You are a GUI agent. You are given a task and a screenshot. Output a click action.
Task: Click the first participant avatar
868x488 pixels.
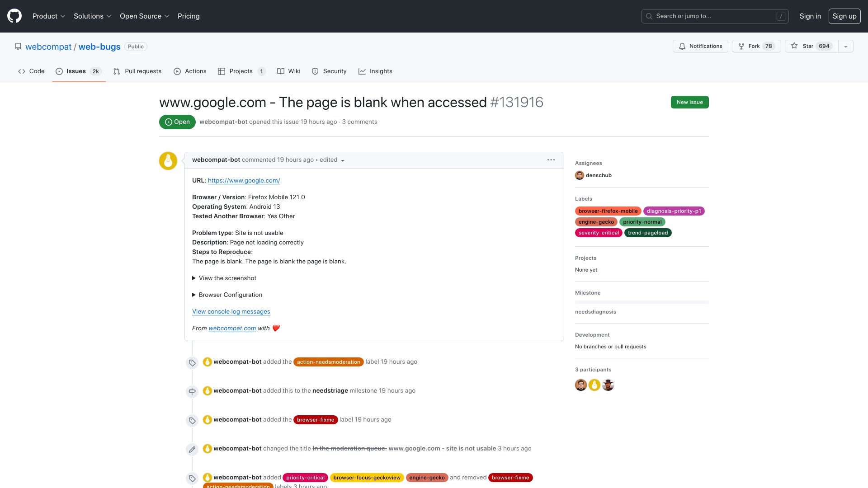[581, 385]
